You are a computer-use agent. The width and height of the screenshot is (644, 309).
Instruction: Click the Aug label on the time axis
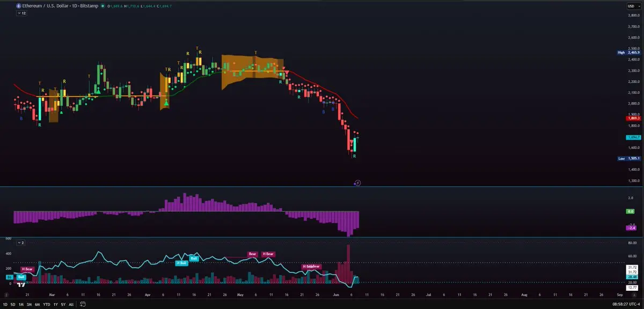tap(524, 295)
